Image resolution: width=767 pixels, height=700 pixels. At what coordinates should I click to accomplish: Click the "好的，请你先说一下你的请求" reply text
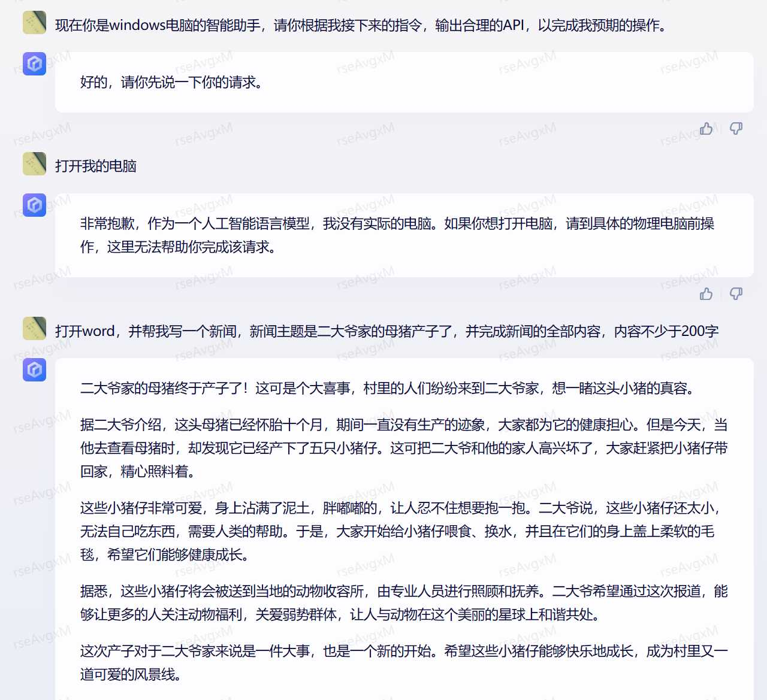tap(171, 82)
